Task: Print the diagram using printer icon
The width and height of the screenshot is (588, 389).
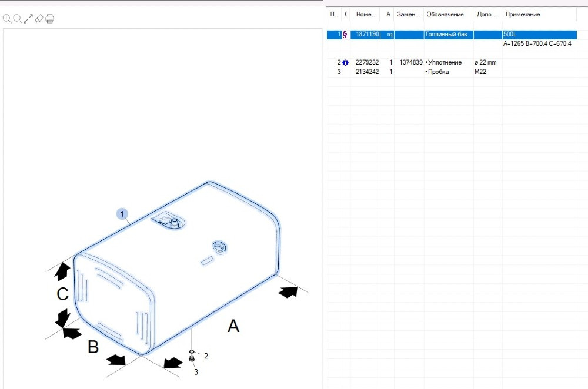Action: (x=50, y=19)
